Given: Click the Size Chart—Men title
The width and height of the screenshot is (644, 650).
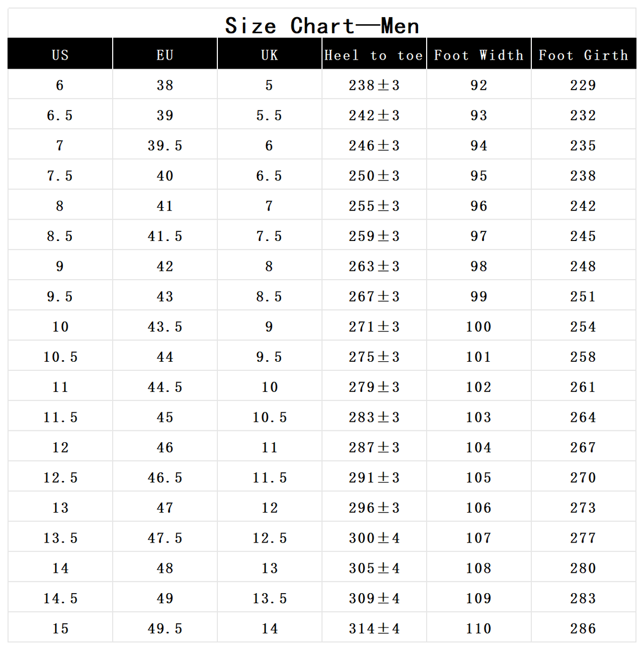Looking at the screenshot, I should (x=322, y=26).
